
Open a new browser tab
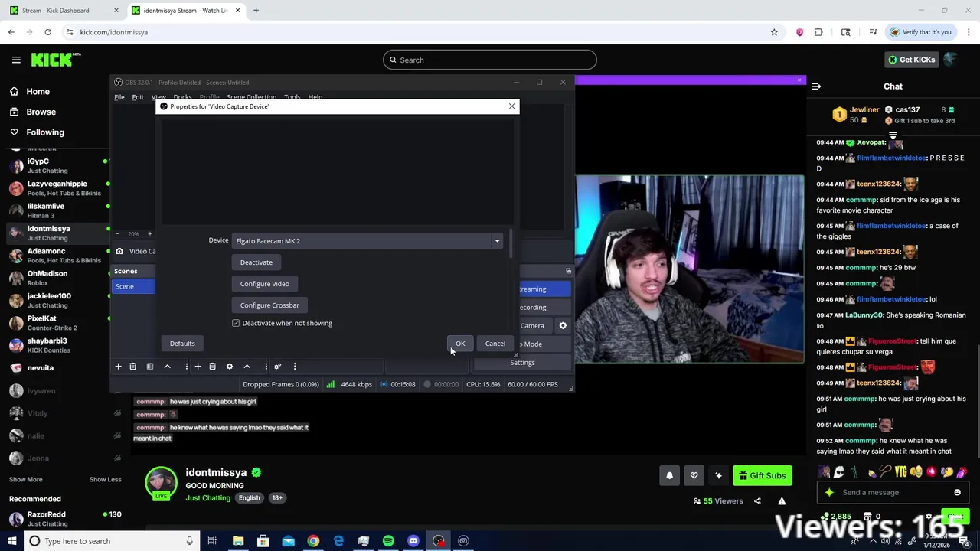click(256, 11)
